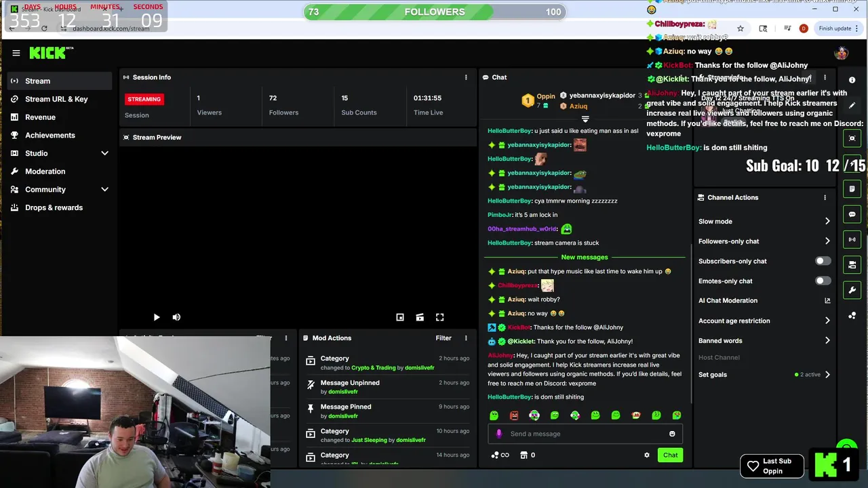This screenshot has width=868, height=488.
Task: Click the green Chat send button
Action: [x=670, y=455]
